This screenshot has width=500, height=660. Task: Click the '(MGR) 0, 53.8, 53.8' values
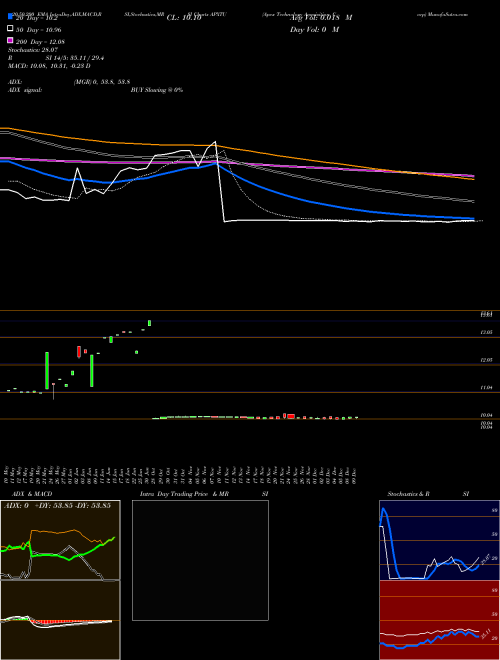click(101, 82)
